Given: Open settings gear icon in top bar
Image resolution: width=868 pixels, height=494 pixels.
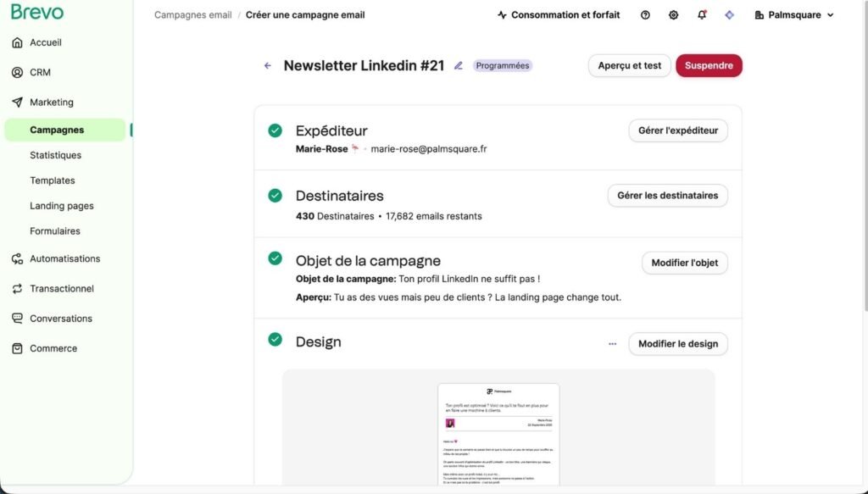Looking at the screenshot, I should click(x=673, y=15).
